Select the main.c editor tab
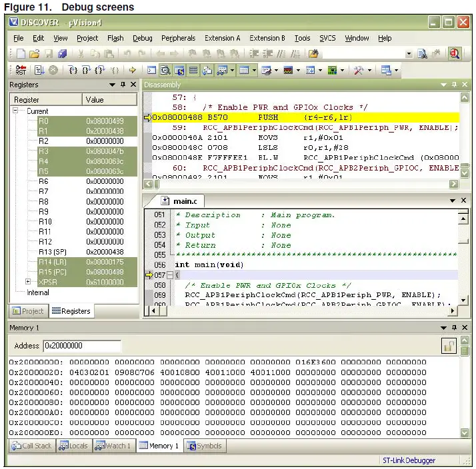 (181, 201)
